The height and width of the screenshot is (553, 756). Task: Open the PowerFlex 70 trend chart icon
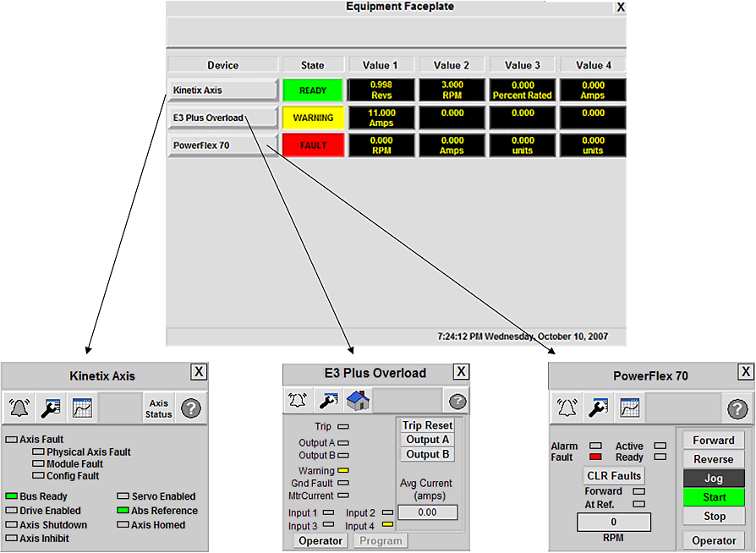point(630,408)
